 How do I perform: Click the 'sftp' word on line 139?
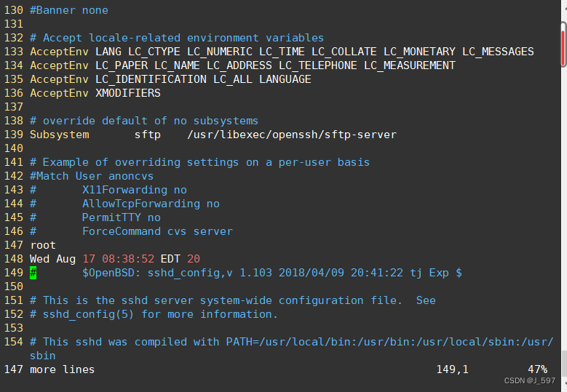tap(148, 135)
